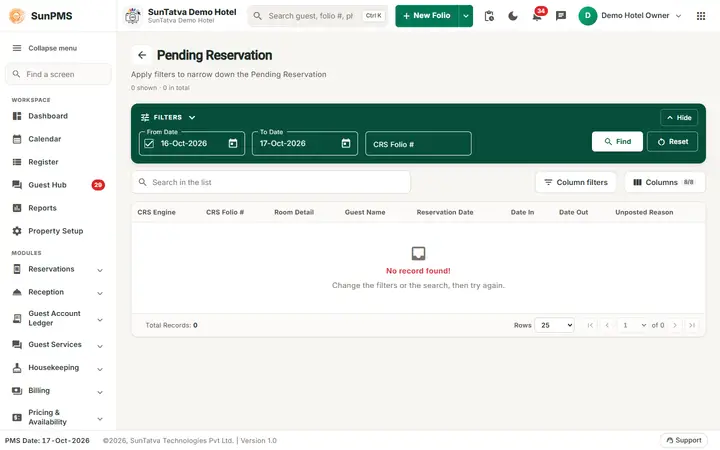Open the chat message icon in header
This screenshot has height=450, width=720.
(x=561, y=16)
